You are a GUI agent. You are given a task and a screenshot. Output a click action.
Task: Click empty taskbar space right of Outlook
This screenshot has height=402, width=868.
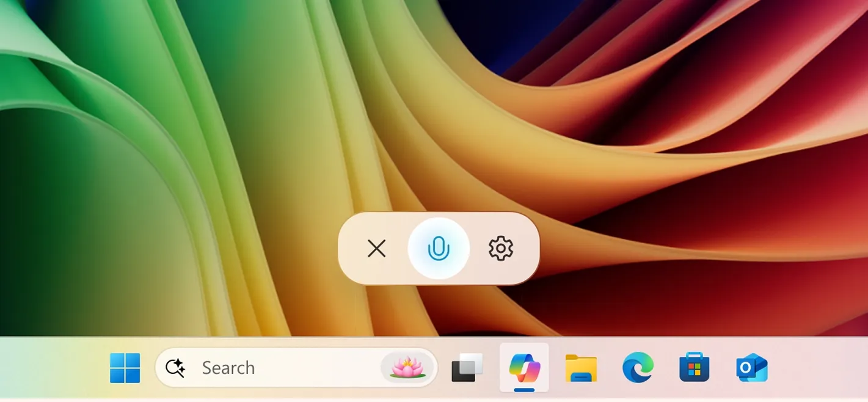pos(819,369)
